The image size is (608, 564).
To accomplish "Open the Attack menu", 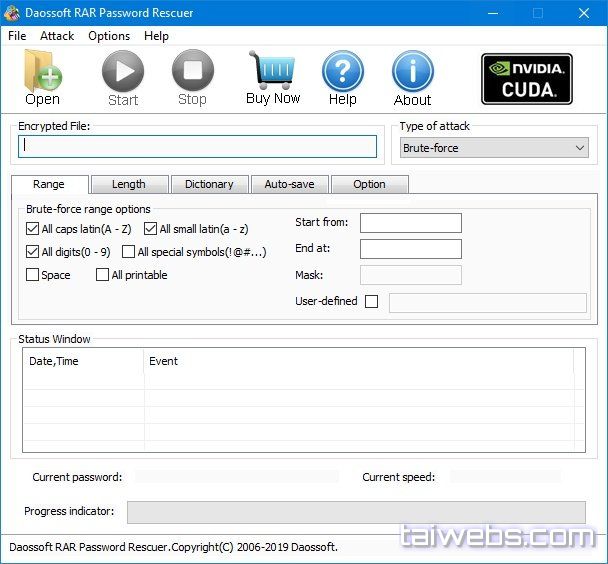I will coord(57,35).
